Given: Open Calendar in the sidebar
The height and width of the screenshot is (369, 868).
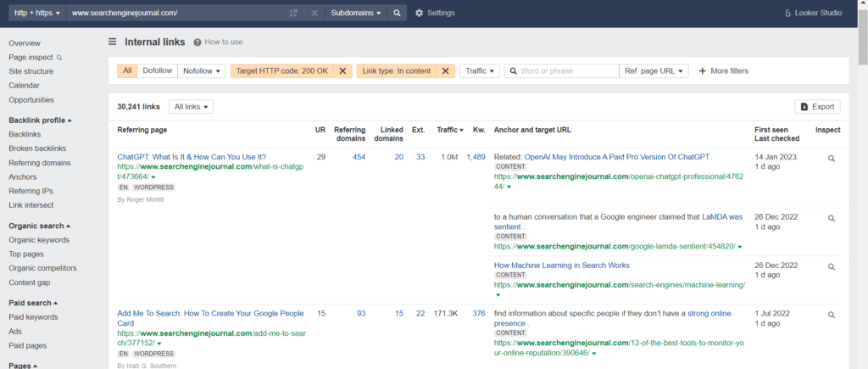Looking at the screenshot, I should tap(24, 86).
